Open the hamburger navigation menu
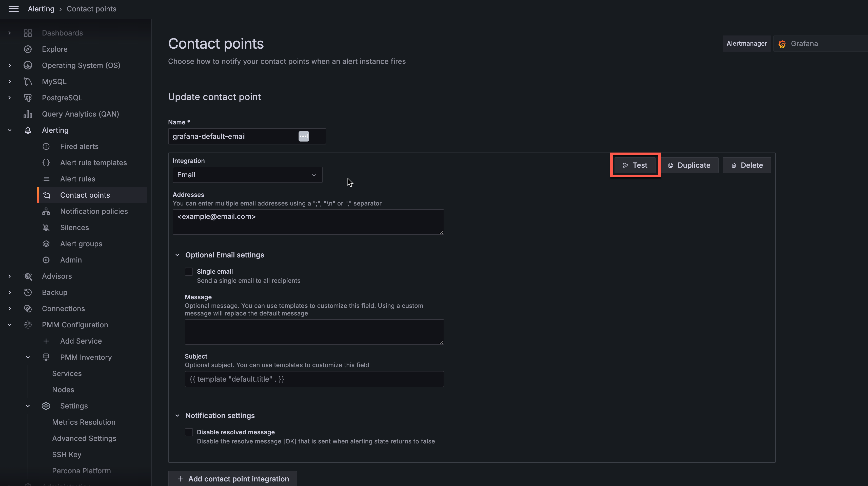 pos(13,9)
